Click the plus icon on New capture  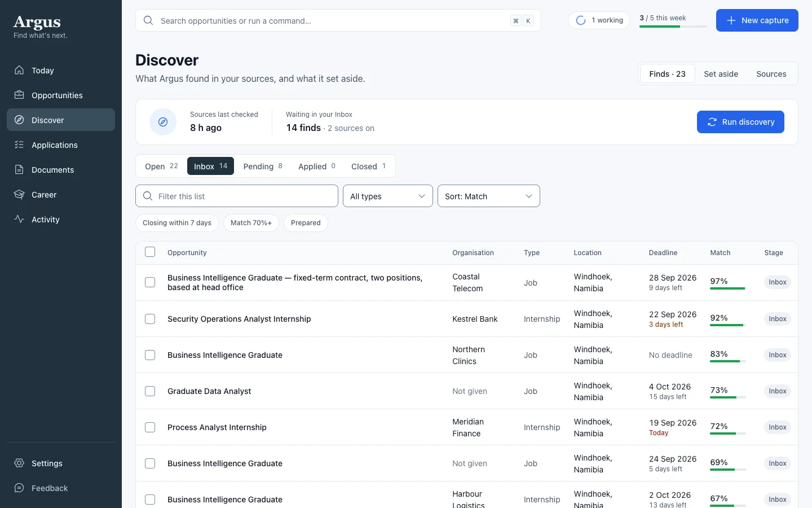pyautogui.click(x=731, y=20)
